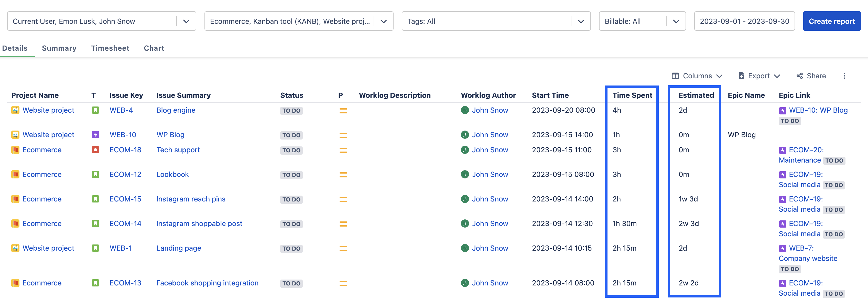
Task: Switch to the Timesheet tab
Action: coord(110,48)
